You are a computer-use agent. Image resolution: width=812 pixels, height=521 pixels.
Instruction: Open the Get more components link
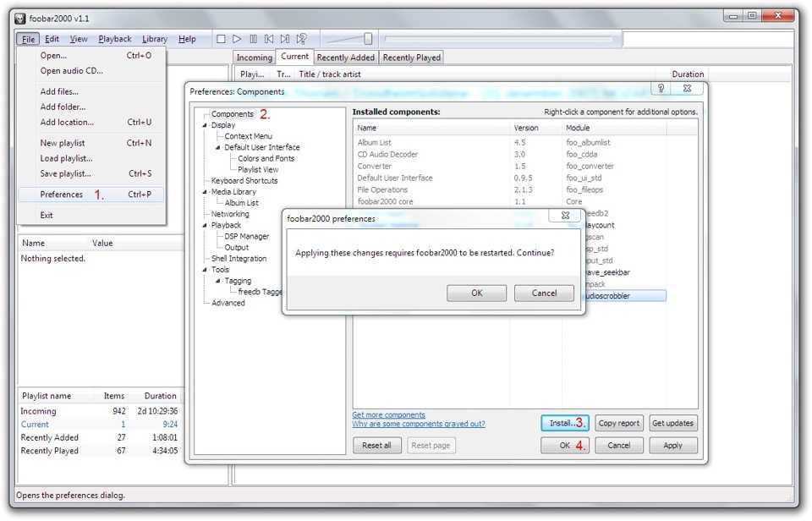point(388,414)
